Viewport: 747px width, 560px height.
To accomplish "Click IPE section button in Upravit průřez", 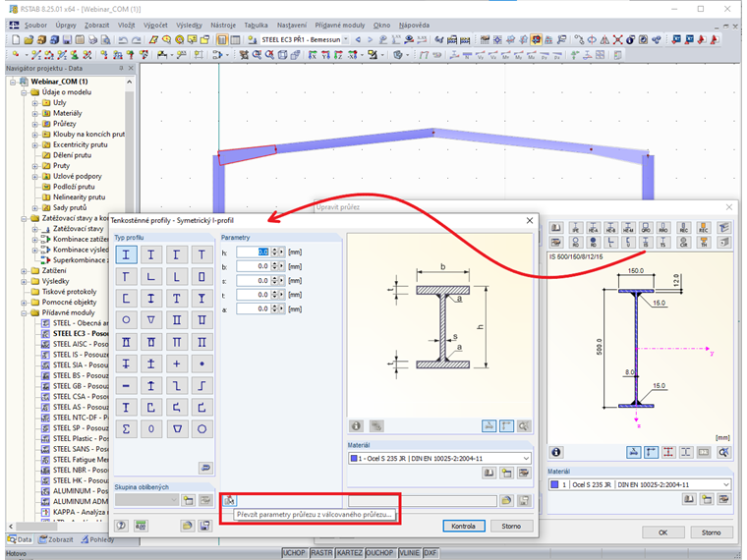I will coord(576,228).
